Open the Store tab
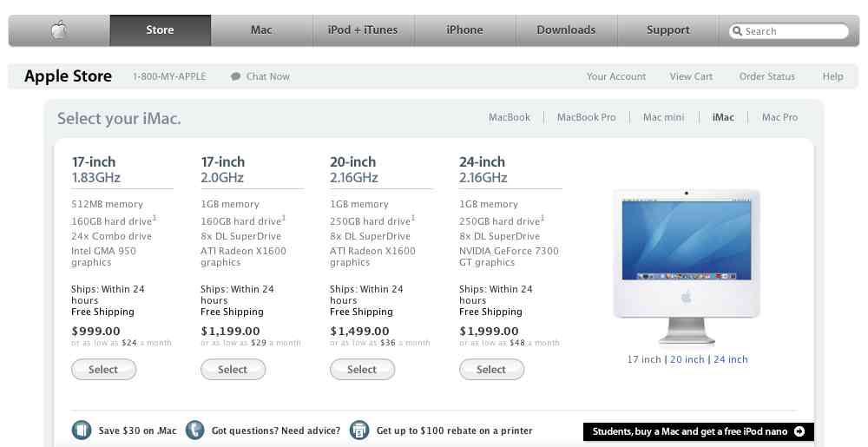 pos(160,30)
